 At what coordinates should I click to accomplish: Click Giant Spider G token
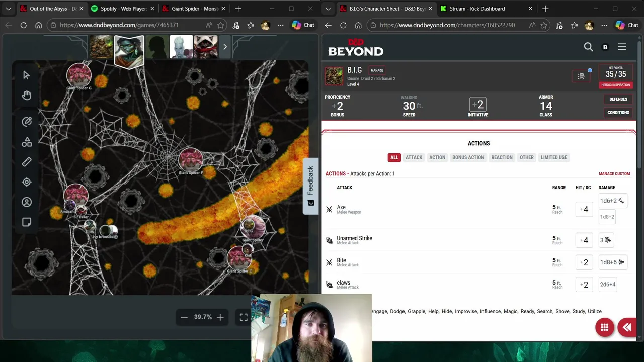point(79,75)
